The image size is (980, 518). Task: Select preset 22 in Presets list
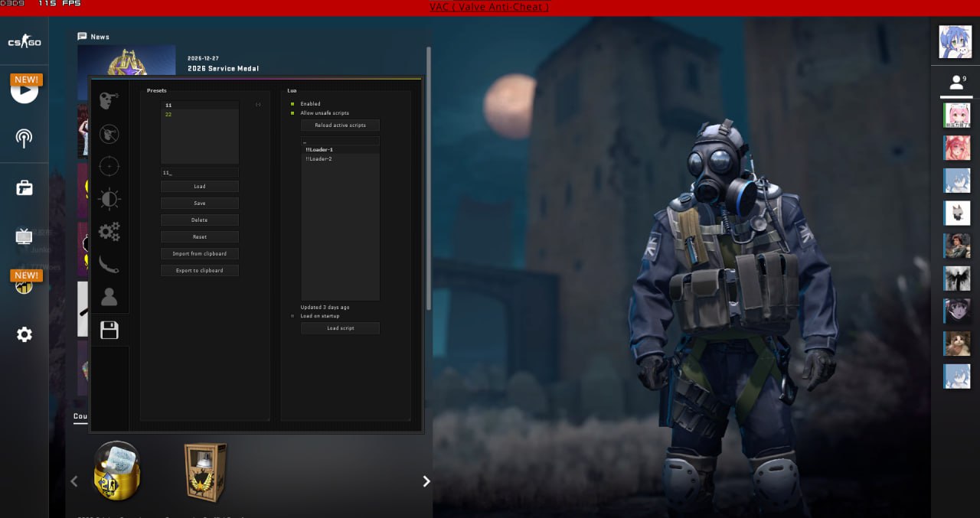tap(168, 115)
